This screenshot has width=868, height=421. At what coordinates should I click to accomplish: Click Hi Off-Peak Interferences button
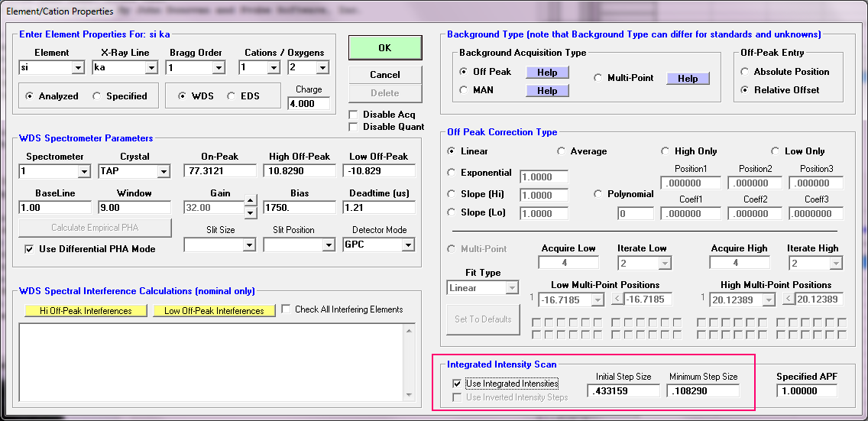(86, 311)
